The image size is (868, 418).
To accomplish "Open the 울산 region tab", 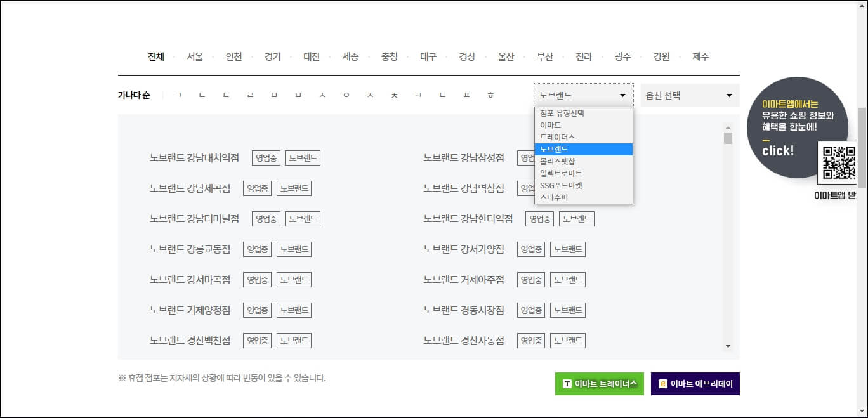I will [506, 56].
